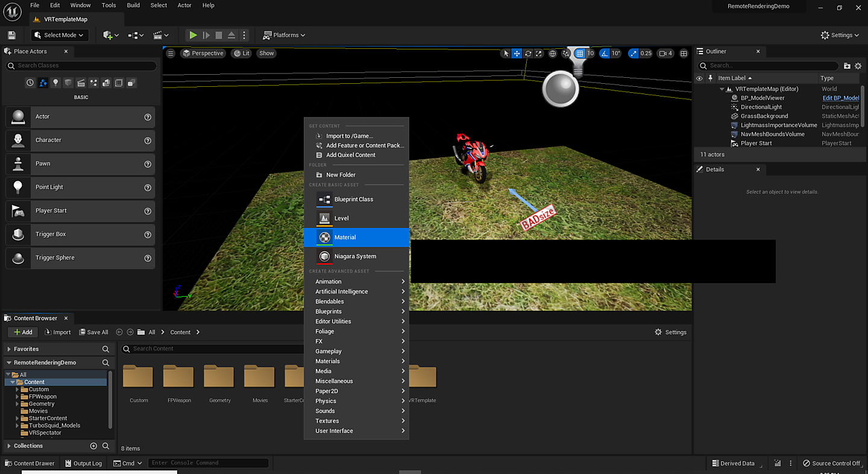
Task: Open the Perspective view dropdown
Action: click(203, 53)
